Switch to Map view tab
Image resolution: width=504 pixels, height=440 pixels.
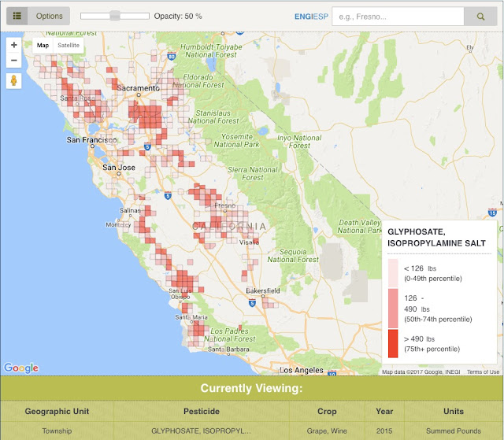coord(43,46)
